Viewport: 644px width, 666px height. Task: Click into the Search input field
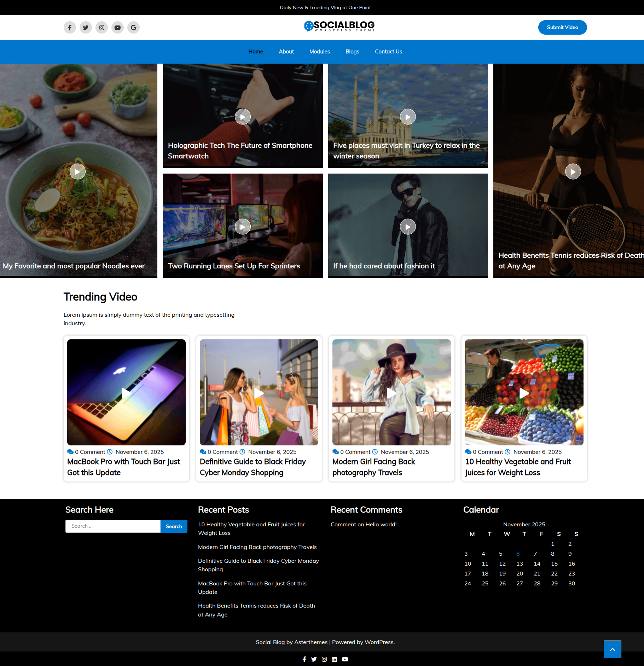pyautogui.click(x=113, y=526)
